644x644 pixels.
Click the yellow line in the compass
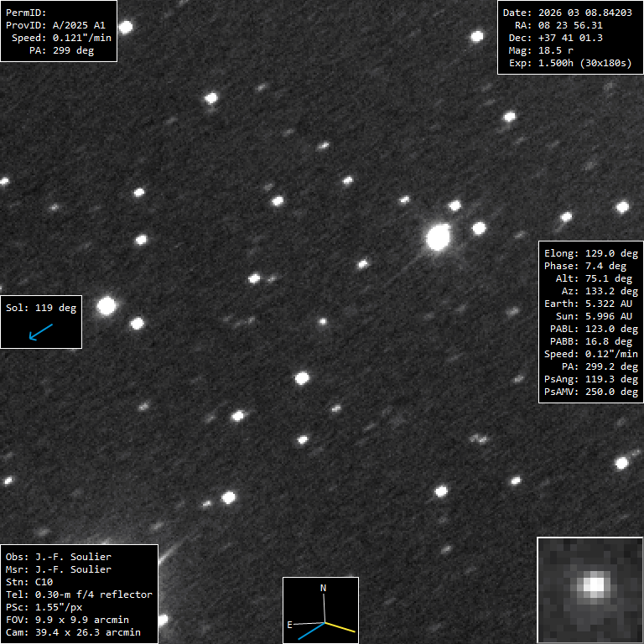340,626
